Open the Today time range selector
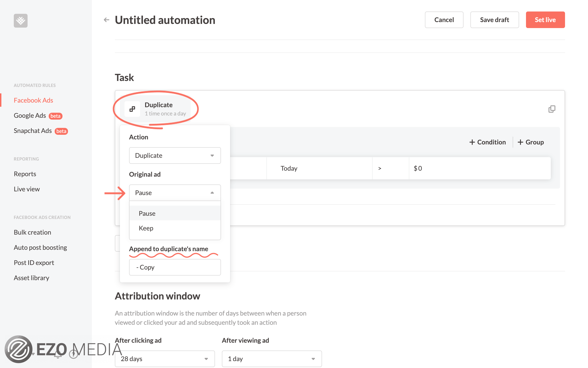 [x=319, y=168]
